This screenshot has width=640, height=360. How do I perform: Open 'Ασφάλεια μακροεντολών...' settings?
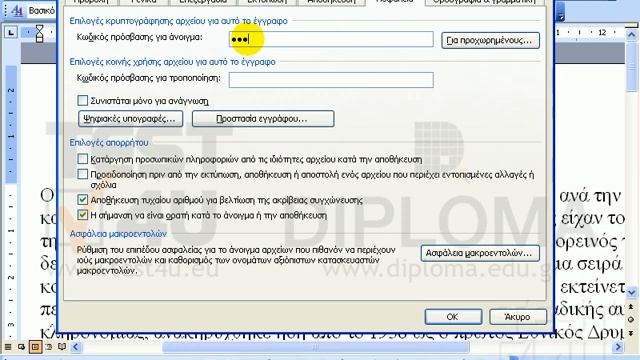click(x=480, y=253)
